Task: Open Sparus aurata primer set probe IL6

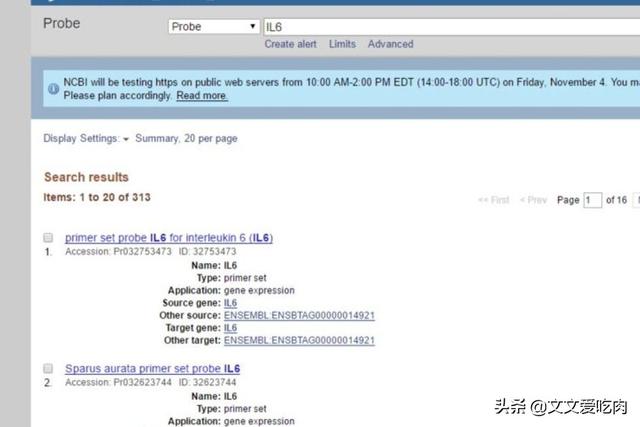Action: pyautogui.click(x=152, y=369)
